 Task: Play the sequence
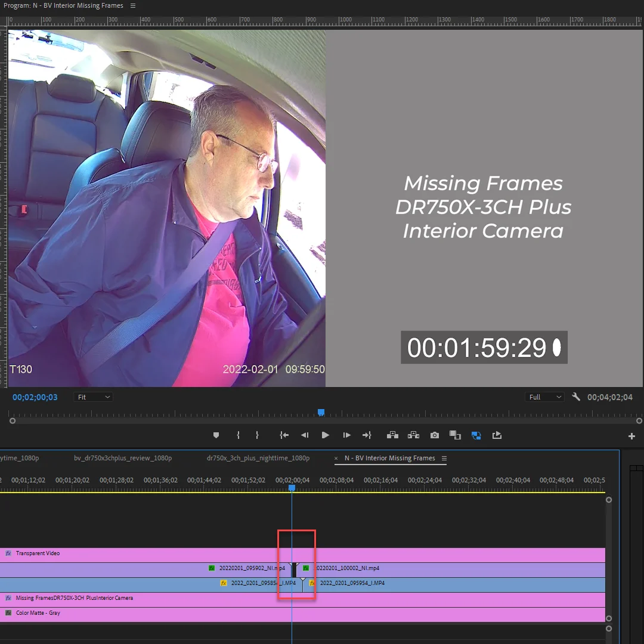[x=326, y=435]
